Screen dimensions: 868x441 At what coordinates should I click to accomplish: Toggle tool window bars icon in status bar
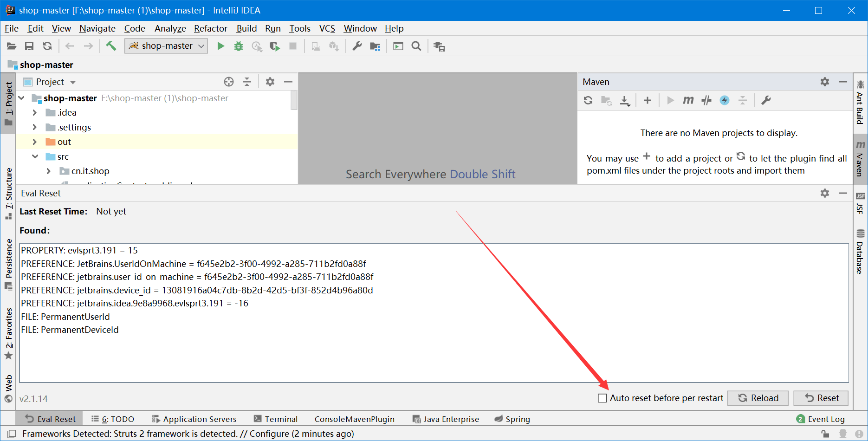12,434
